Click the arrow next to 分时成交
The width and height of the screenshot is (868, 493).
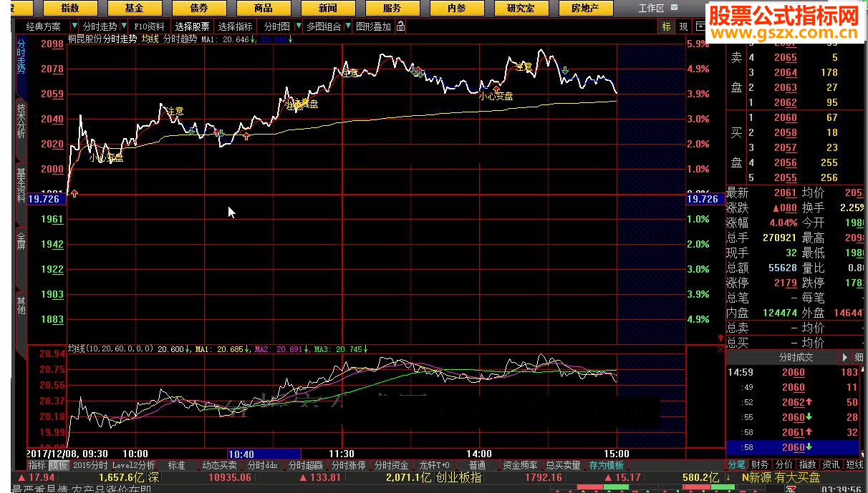point(844,357)
